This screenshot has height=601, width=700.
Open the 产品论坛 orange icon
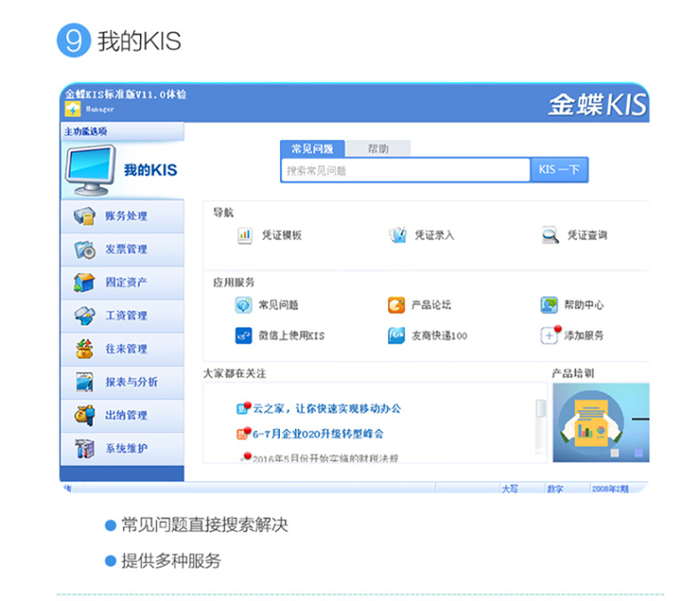pos(396,306)
